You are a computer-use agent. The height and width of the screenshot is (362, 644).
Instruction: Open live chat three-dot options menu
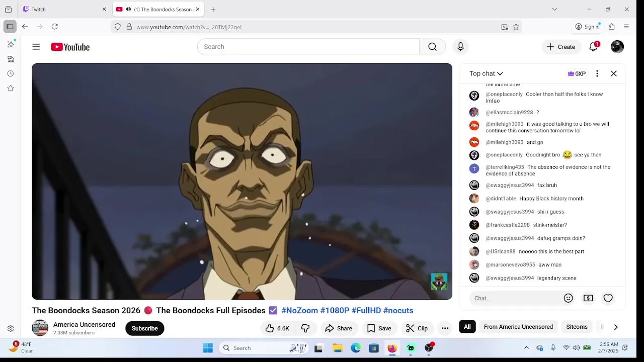click(597, 73)
